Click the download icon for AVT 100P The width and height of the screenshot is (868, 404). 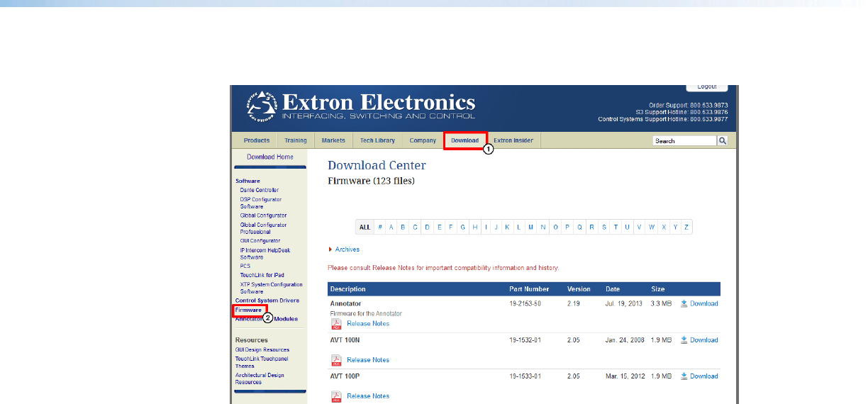tap(684, 376)
